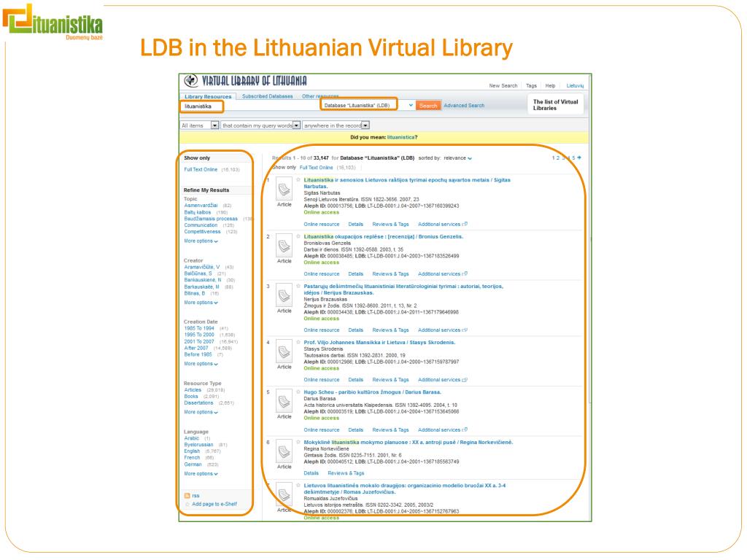747x560 pixels.
Task: Filter by topic 'Competitiveness'
Action: click(x=203, y=232)
